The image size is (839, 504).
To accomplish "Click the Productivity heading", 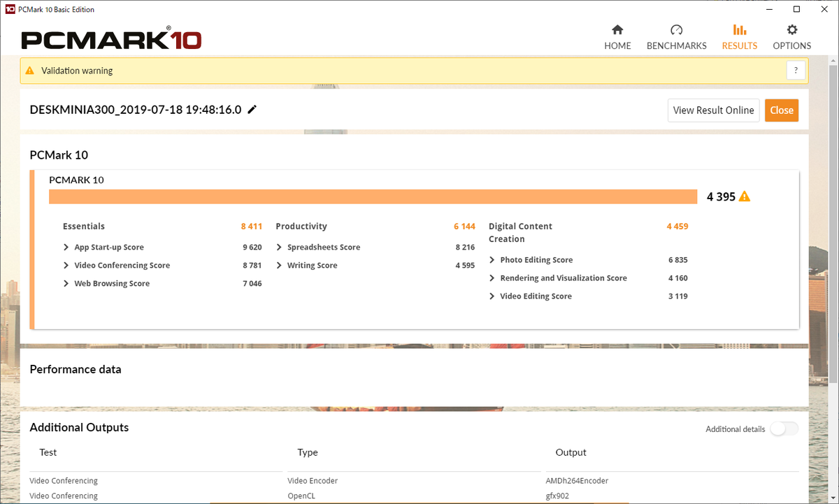I will 301,226.
